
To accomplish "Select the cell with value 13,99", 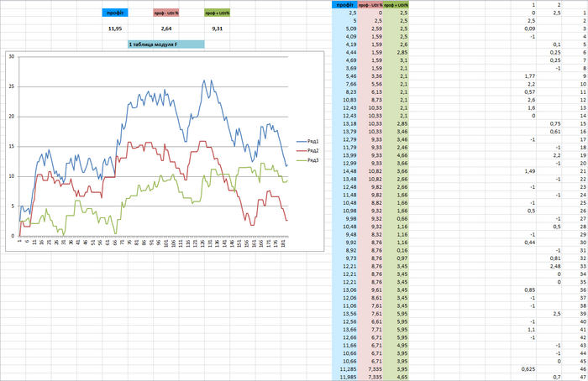I will tap(344, 155).
